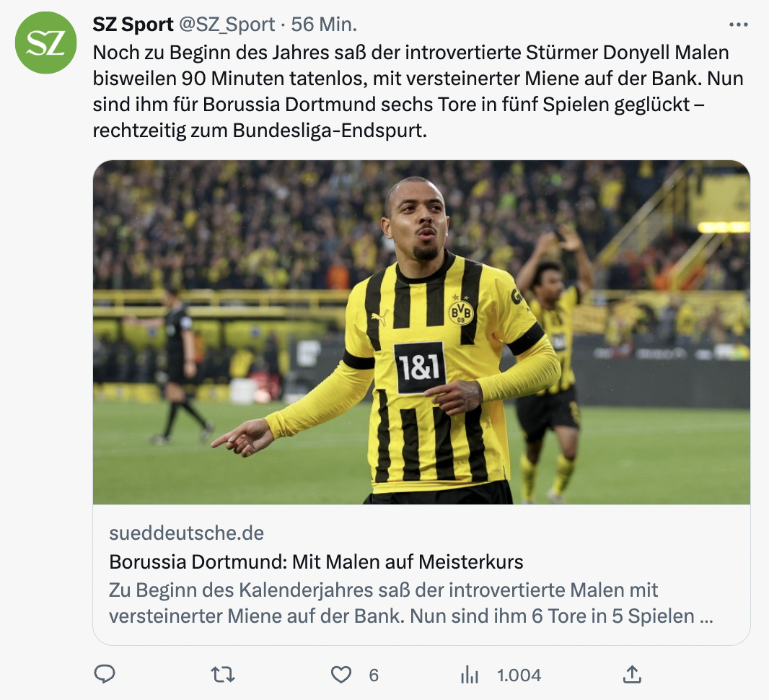Click the article description snippet in the card
Screen dimensions: 769x700
tap(411, 603)
